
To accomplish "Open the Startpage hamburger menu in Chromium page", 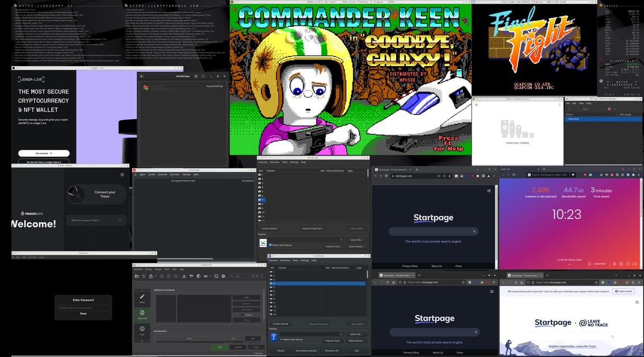I will (488, 191).
